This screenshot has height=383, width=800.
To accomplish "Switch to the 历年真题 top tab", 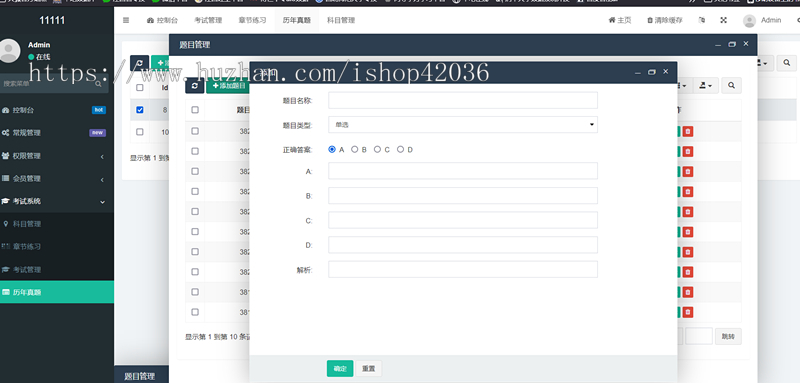I will (x=296, y=20).
